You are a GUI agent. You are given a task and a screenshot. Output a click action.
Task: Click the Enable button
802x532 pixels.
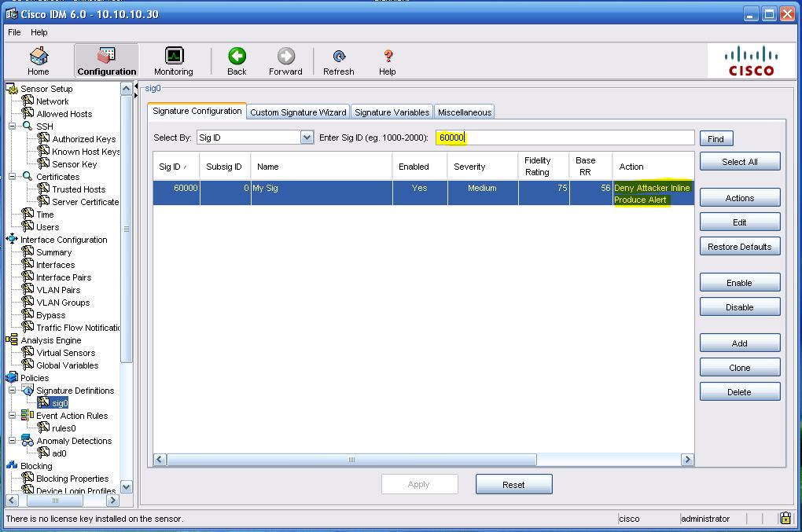(x=740, y=283)
